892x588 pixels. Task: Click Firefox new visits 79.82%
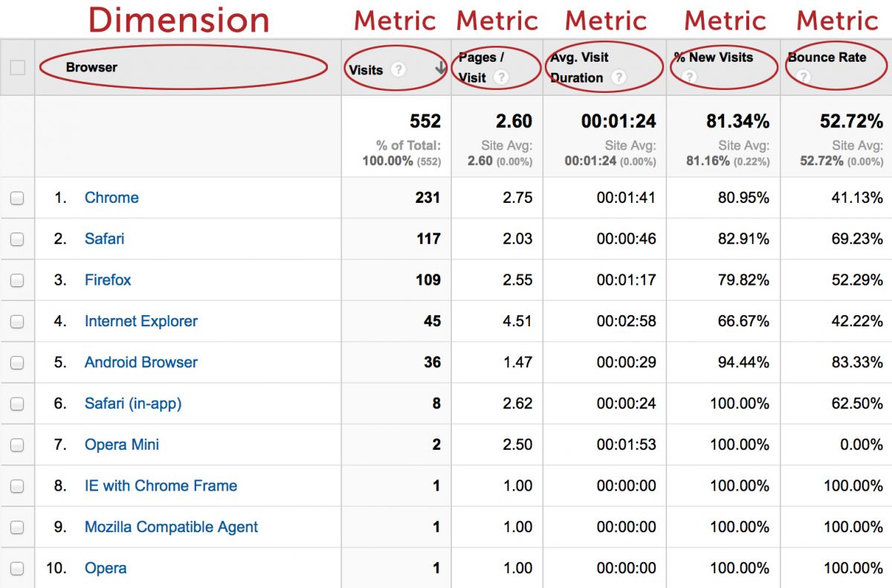point(743,280)
